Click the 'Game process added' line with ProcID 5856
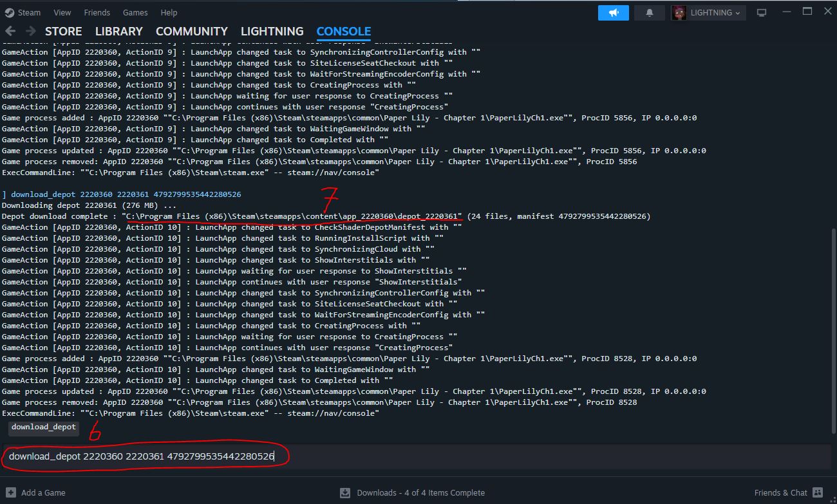Viewport: 837px width, 504px height. (x=349, y=118)
